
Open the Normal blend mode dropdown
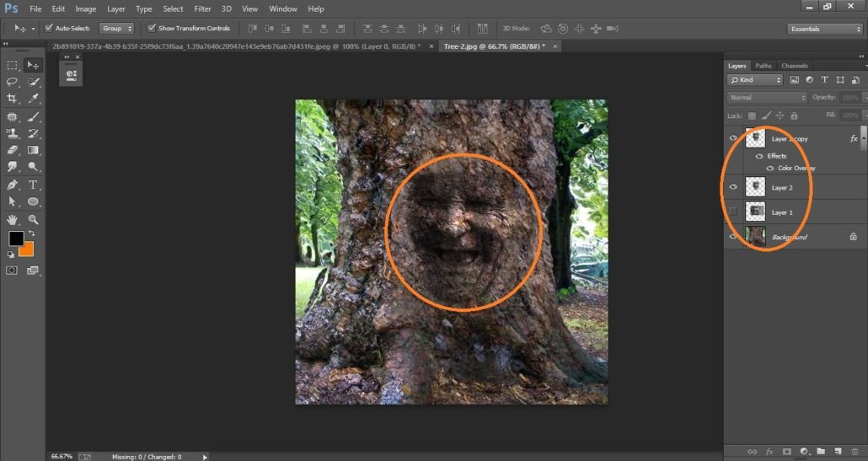767,98
